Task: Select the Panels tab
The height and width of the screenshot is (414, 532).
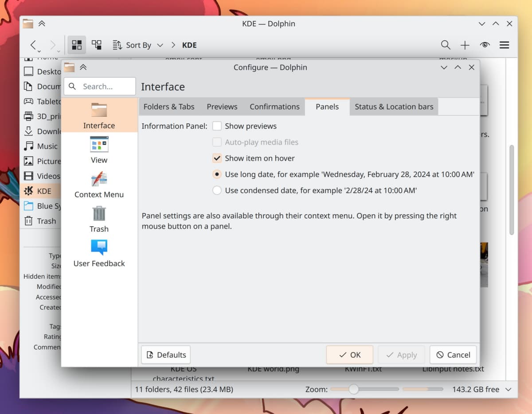Action: pyautogui.click(x=327, y=106)
